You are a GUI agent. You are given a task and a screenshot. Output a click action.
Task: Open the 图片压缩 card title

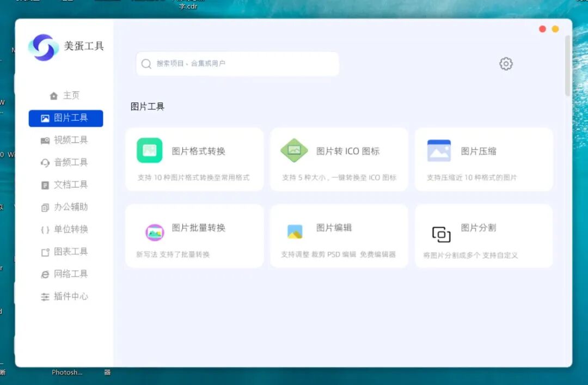479,151
